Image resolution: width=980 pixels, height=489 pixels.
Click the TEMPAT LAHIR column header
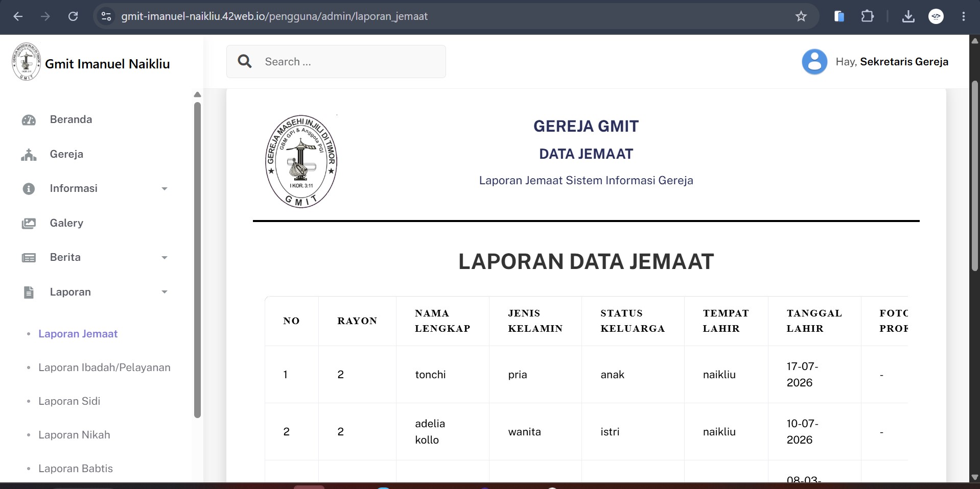726,321
